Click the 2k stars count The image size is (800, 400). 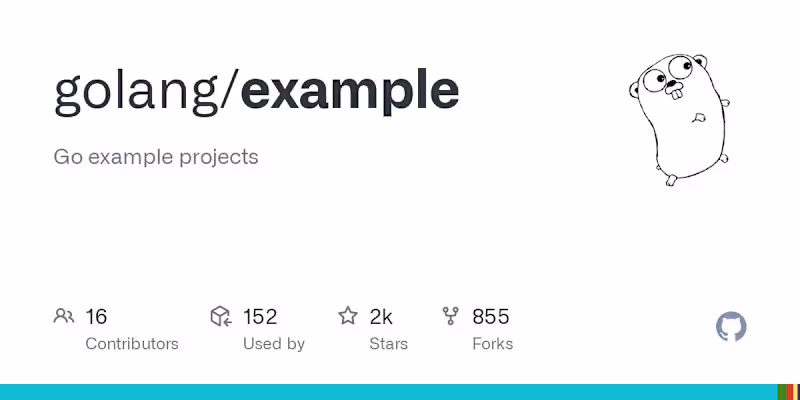coord(381,317)
